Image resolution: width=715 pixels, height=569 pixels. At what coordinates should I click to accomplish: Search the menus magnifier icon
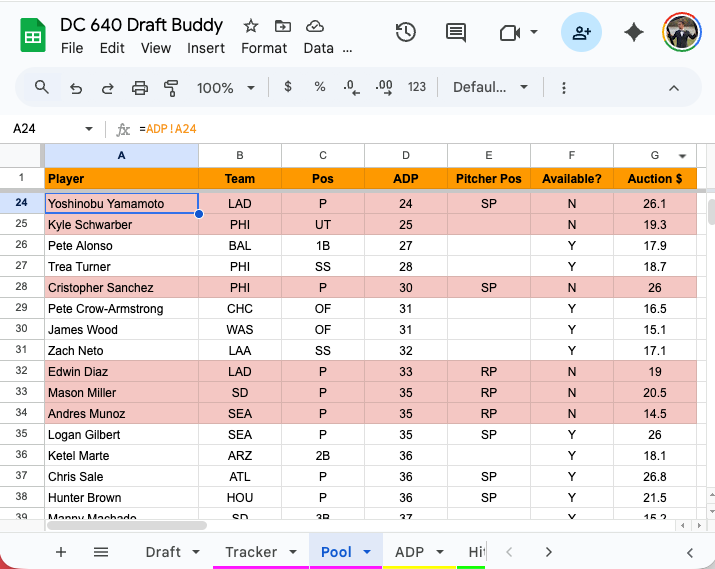click(41, 87)
